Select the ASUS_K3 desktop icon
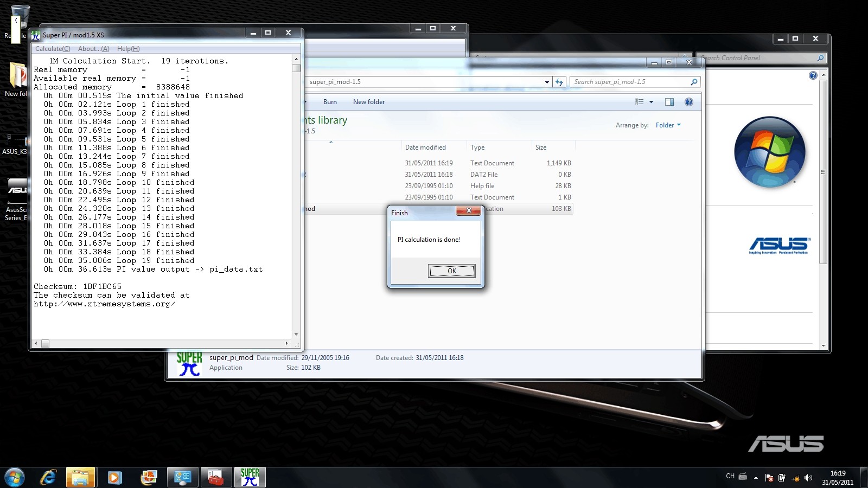This screenshot has width=868, height=488. (x=15, y=144)
